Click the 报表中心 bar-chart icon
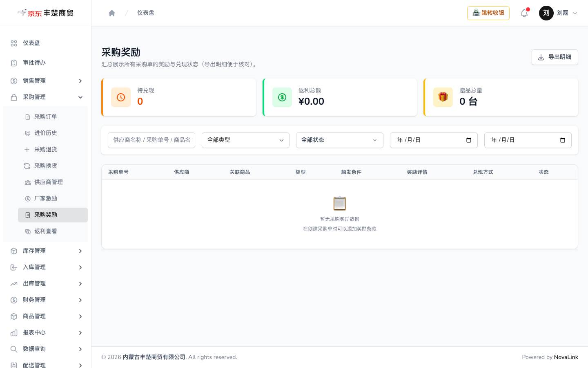 pos(14,333)
